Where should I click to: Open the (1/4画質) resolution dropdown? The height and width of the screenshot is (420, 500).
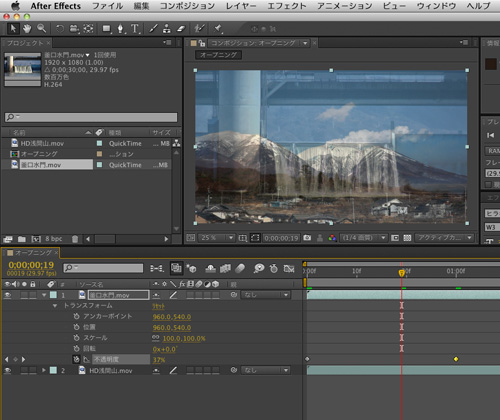[364, 238]
